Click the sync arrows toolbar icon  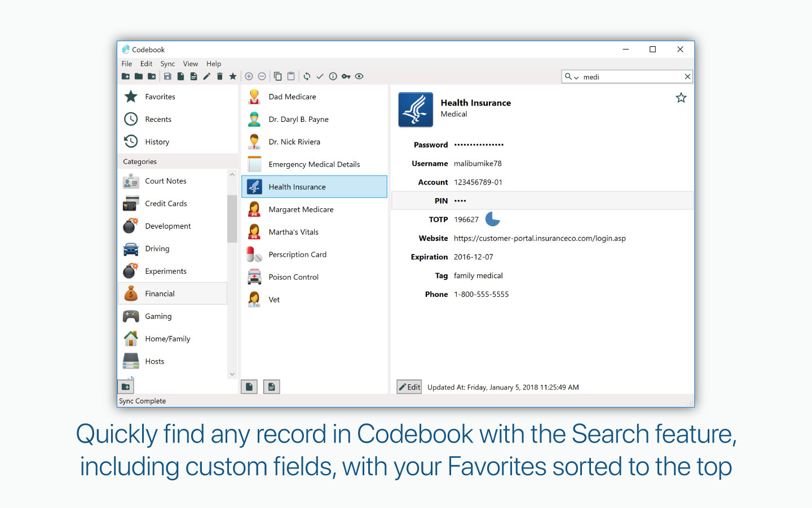coord(307,76)
